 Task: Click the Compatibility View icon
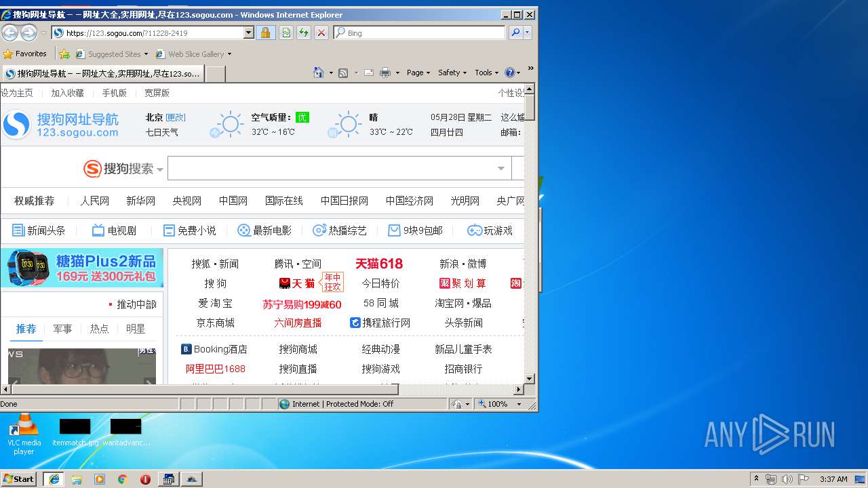point(286,33)
